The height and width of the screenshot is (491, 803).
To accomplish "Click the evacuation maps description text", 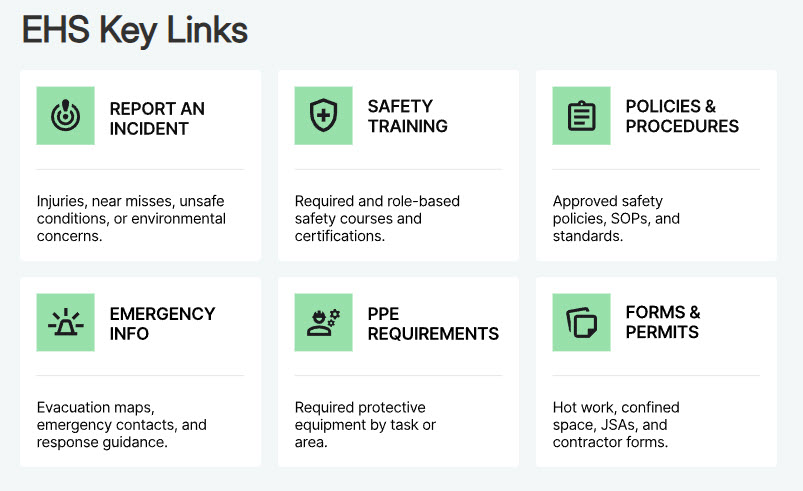I will tap(121, 424).
